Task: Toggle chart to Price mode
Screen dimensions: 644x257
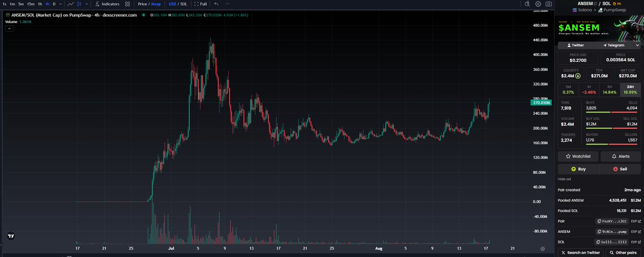Action: (143, 4)
